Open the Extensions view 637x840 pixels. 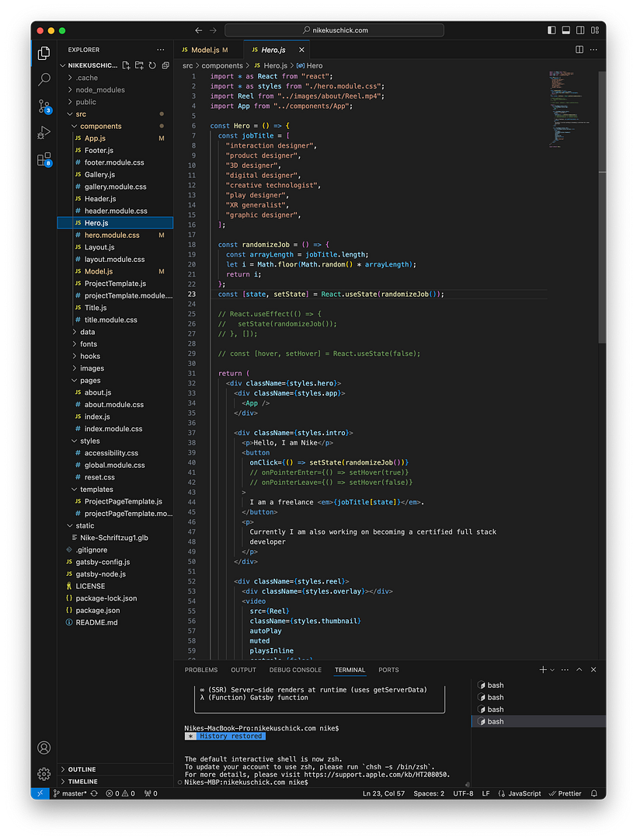[x=44, y=159]
